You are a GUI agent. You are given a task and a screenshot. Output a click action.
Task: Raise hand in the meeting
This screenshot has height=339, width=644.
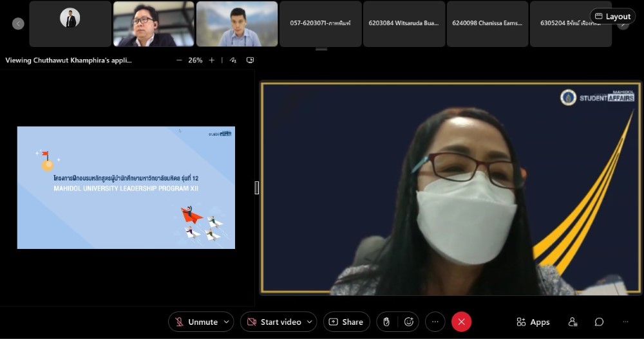pos(386,322)
